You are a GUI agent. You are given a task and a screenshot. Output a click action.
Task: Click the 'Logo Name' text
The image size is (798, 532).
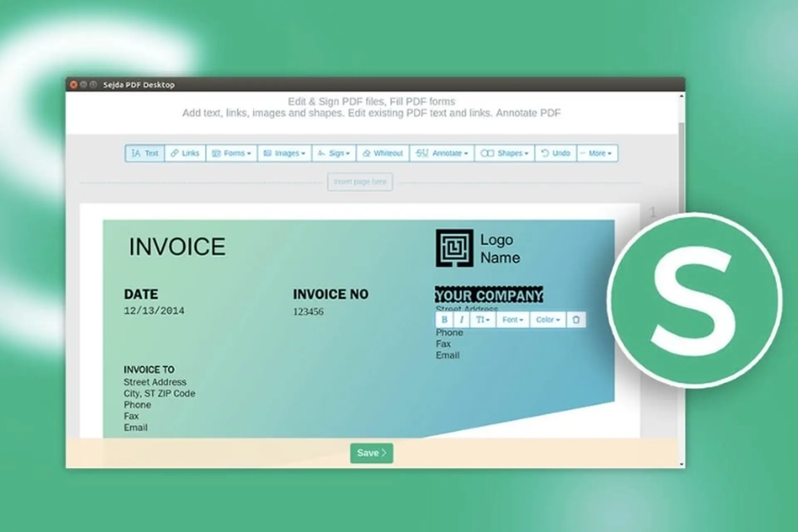pyautogui.click(x=500, y=249)
